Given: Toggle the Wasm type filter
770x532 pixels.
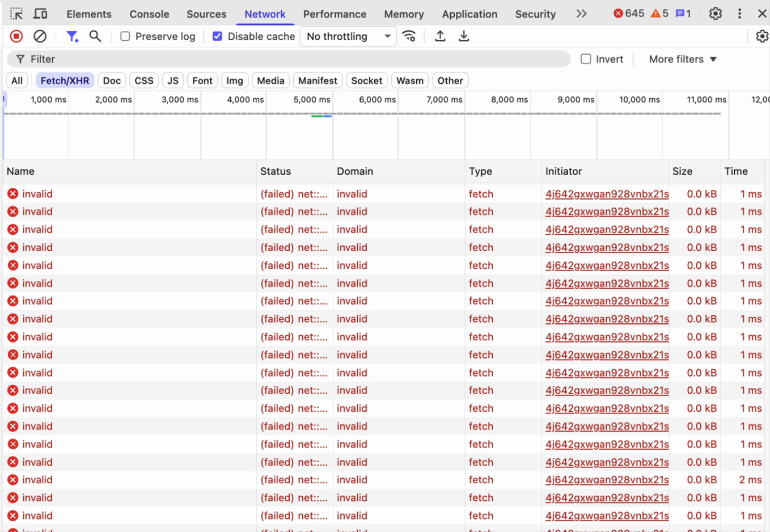Looking at the screenshot, I should click(410, 81).
